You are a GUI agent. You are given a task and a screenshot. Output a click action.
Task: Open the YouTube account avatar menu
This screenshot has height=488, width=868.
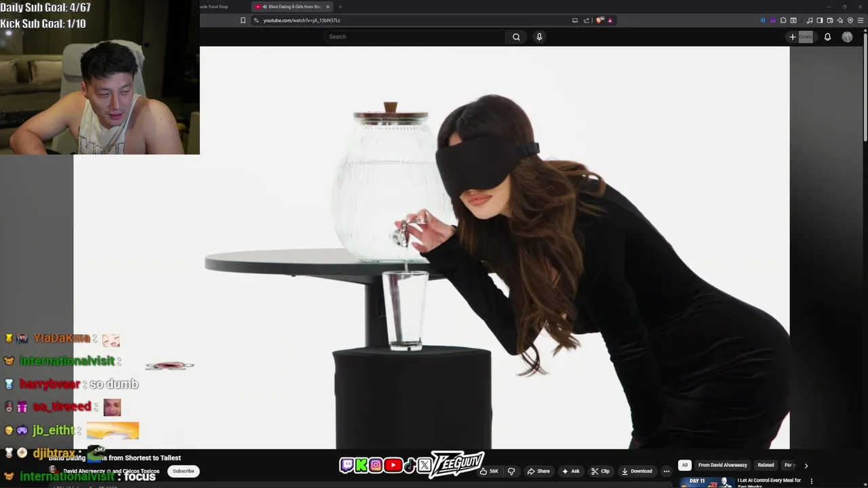pos(847,37)
